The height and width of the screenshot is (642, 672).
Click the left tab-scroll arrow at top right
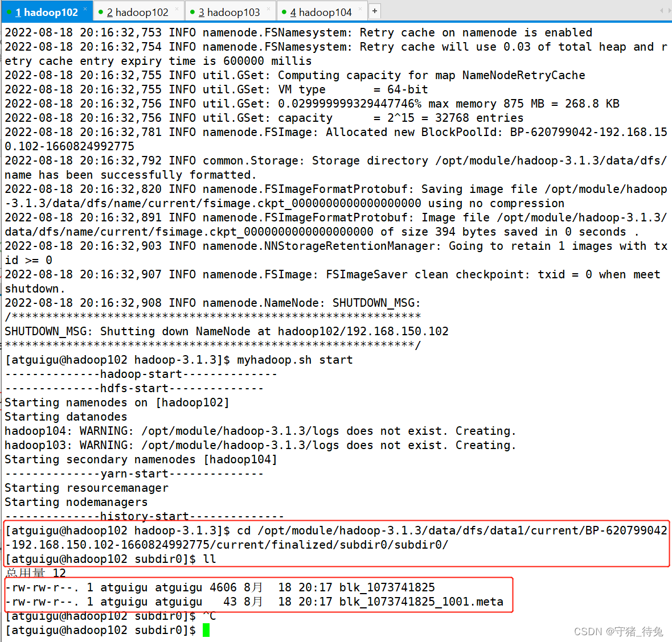pyautogui.click(x=661, y=10)
